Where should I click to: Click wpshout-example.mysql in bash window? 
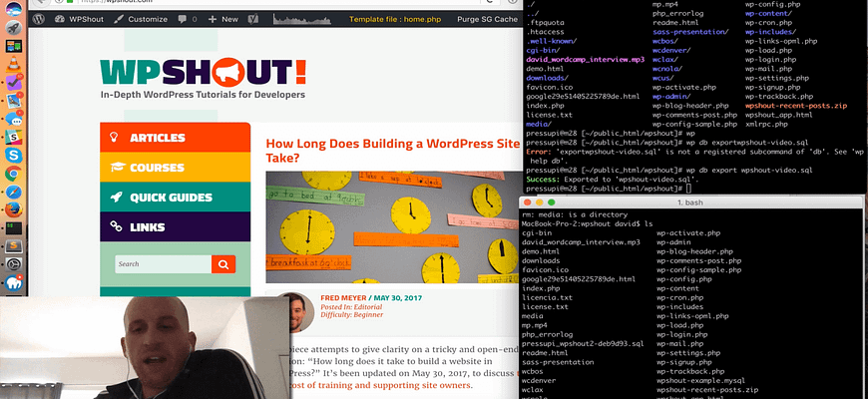point(700,381)
